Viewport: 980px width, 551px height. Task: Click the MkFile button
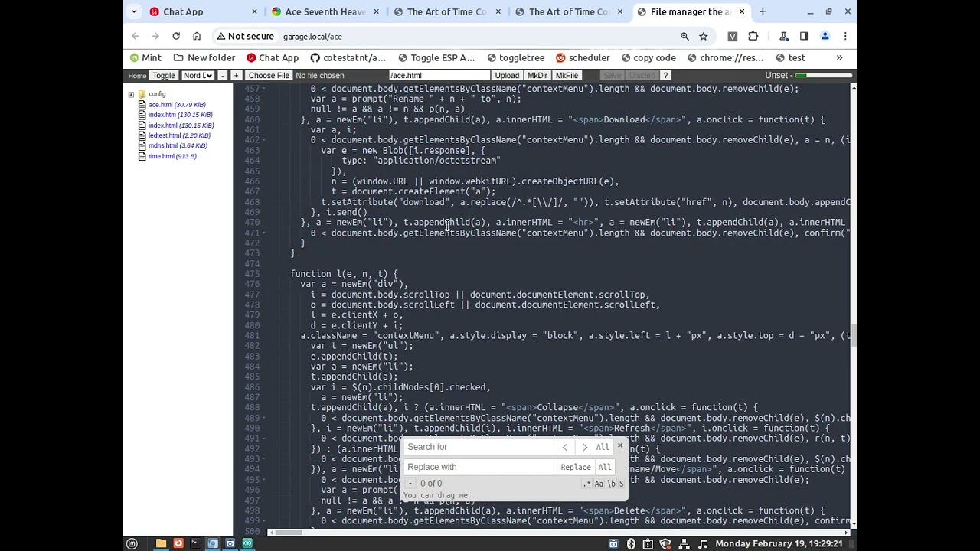pyautogui.click(x=567, y=76)
